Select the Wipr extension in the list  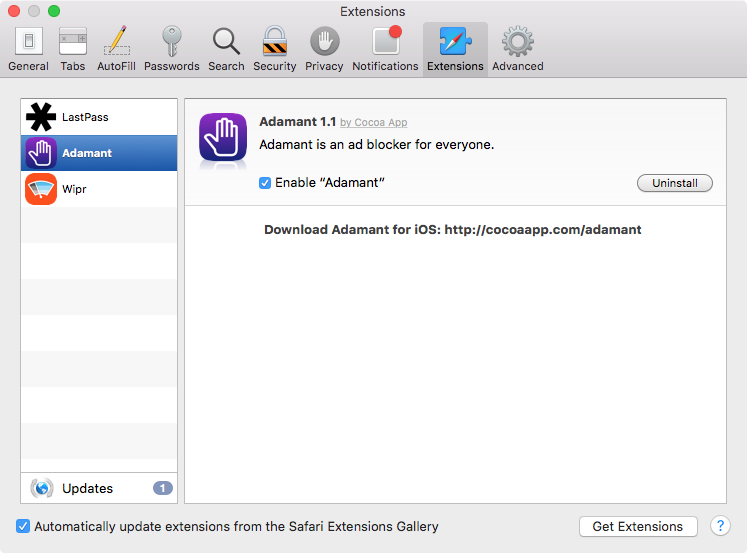99,189
